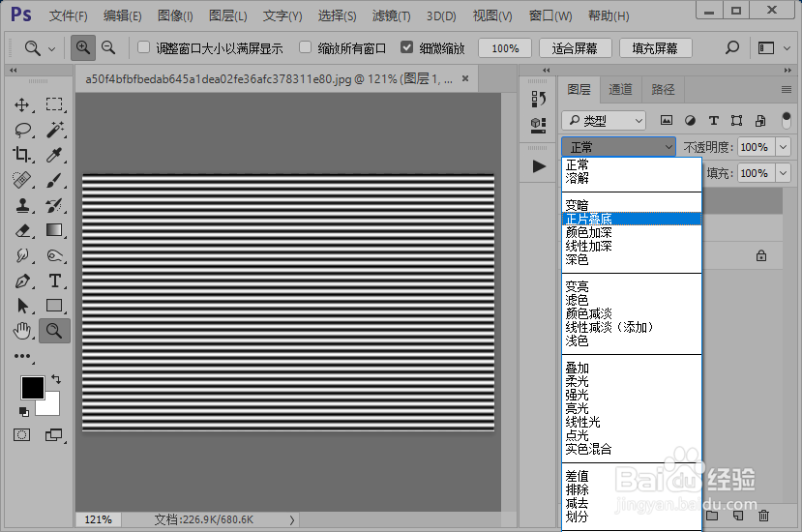
Task: Select the Rectangular Marquee tool
Action: [54, 104]
